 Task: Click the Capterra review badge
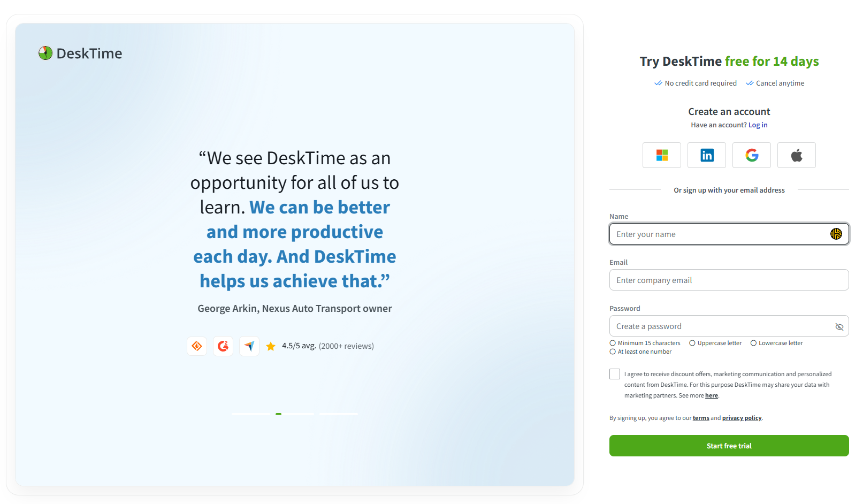tap(249, 346)
